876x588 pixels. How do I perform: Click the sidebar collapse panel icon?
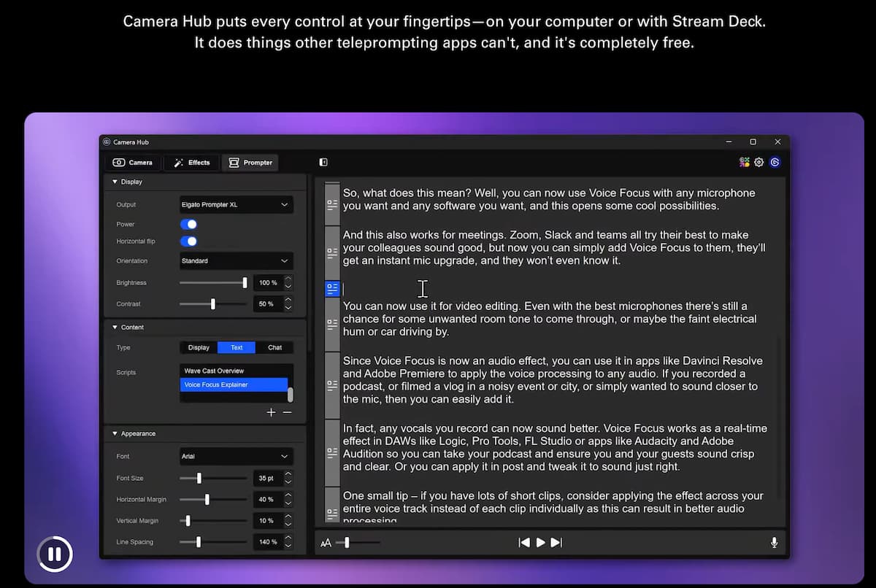(x=323, y=163)
